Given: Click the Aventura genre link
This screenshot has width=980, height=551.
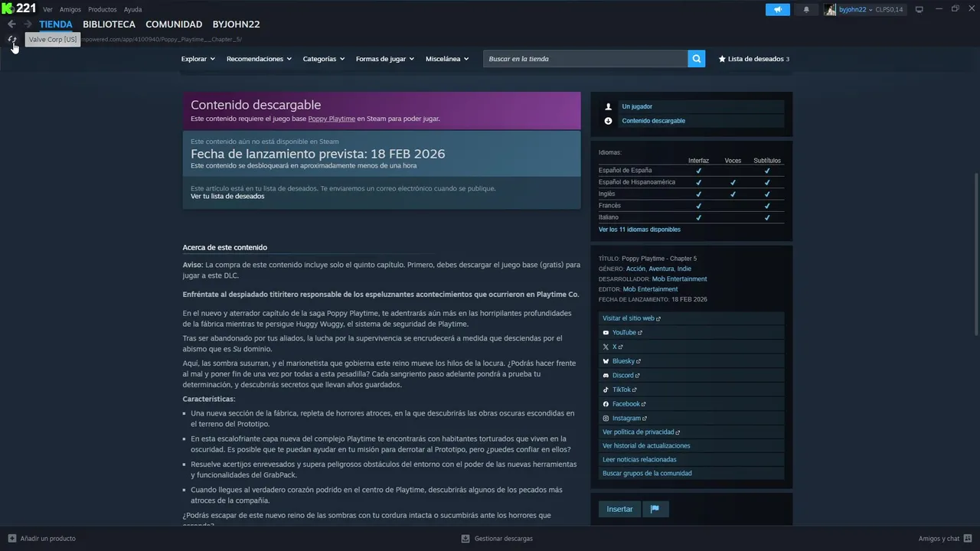Looking at the screenshot, I should point(661,269).
